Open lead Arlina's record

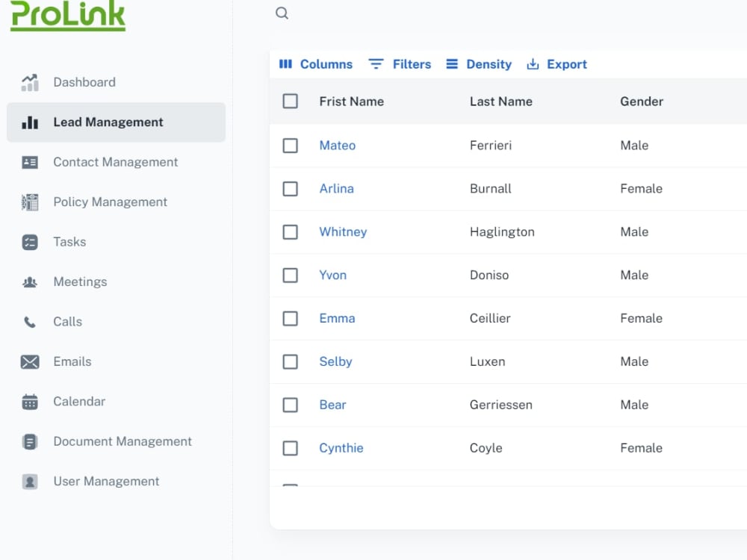pos(336,189)
